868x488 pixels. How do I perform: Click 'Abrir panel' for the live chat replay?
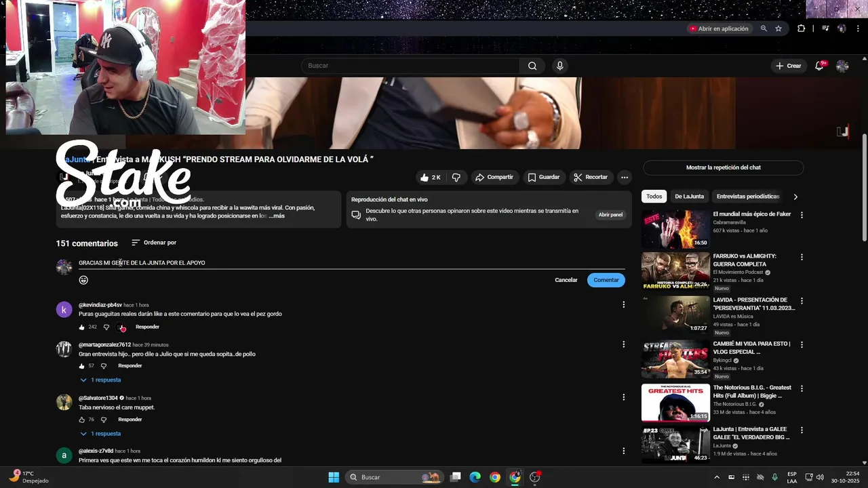click(610, 215)
